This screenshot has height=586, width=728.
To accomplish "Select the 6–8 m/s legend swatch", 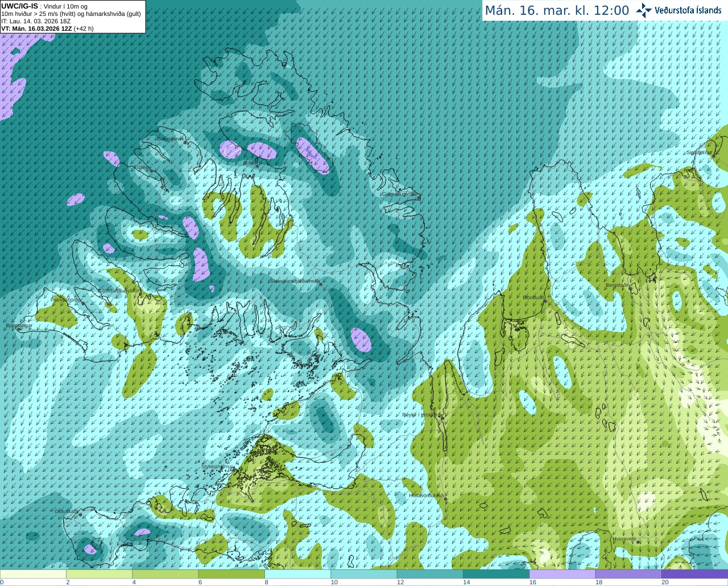I will 231,574.
